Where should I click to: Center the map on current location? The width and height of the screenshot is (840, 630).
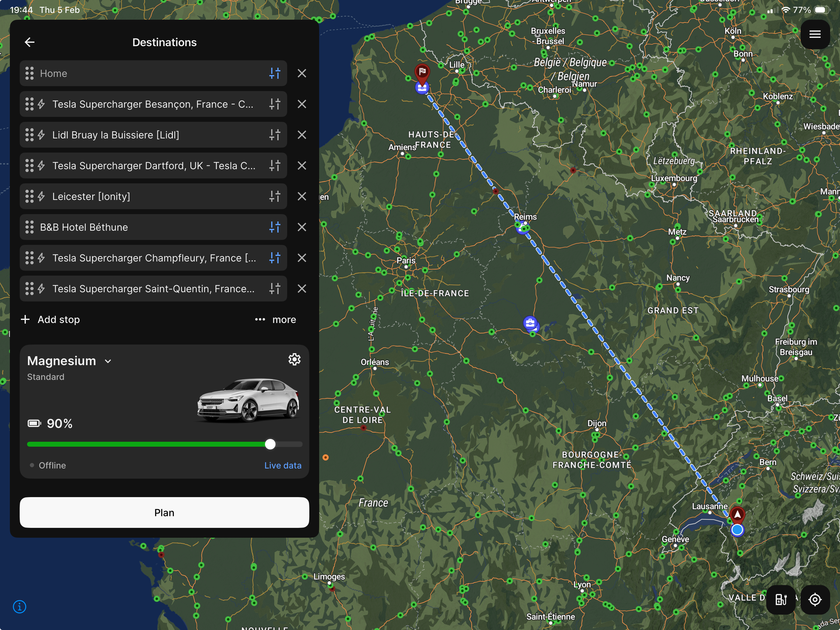[815, 600]
